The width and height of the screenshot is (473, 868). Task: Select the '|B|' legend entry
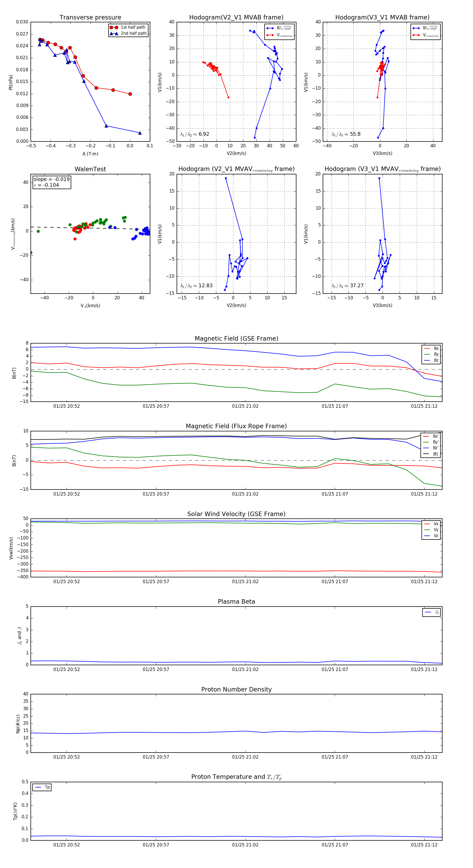(431, 454)
